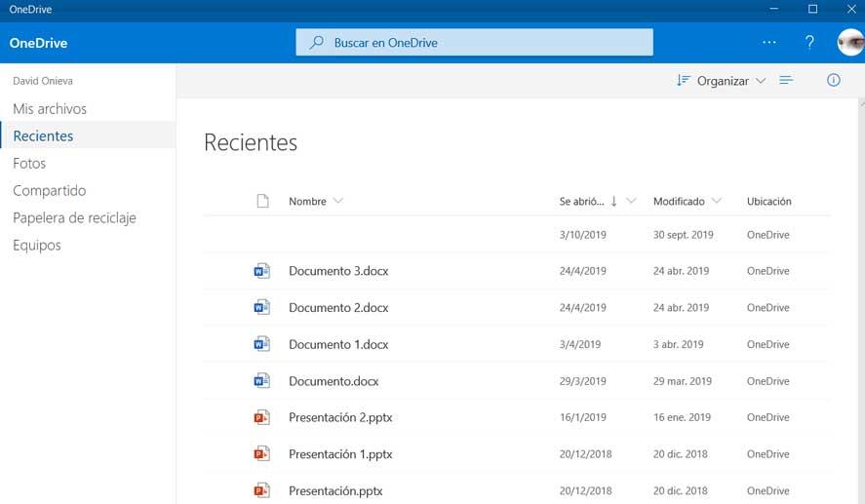Sort by the Se abrió column header
Screen dimensions: 865x504
(581, 201)
